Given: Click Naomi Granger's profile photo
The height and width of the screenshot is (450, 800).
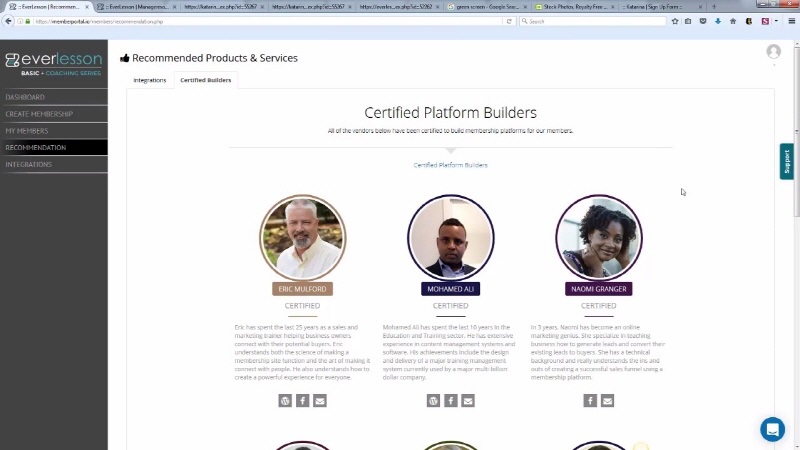Looking at the screenshot, I should [598, 238].
